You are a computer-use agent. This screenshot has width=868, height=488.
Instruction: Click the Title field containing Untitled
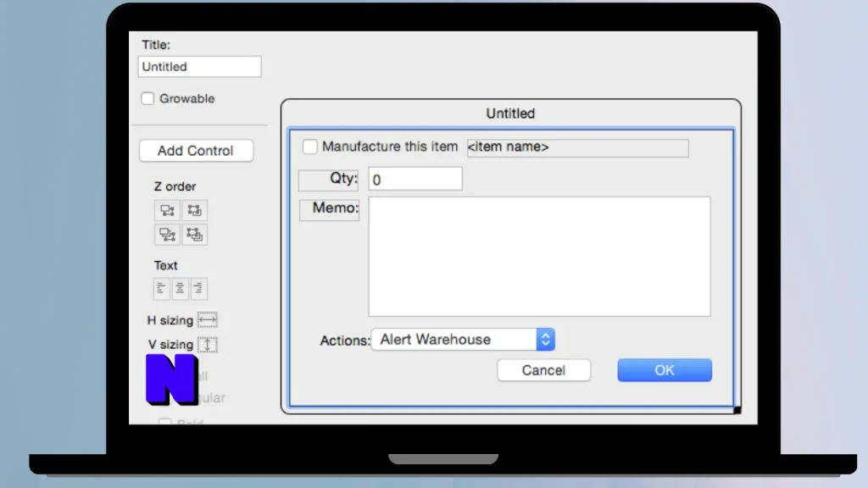click(199, 67)
